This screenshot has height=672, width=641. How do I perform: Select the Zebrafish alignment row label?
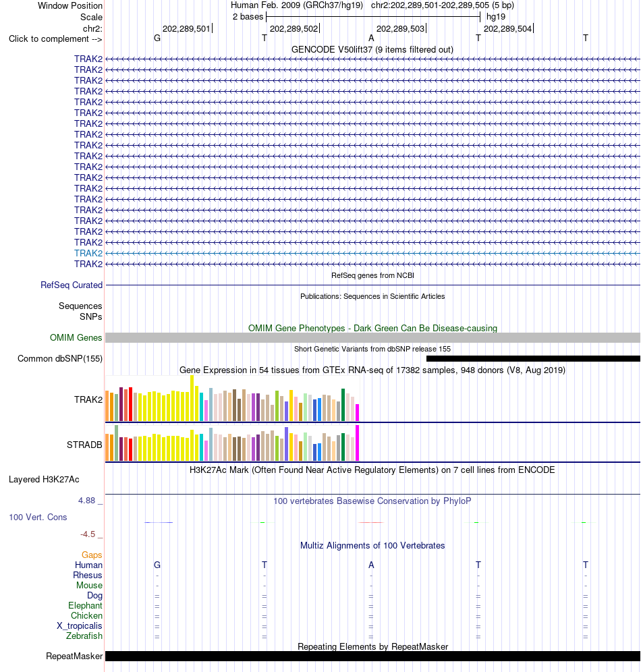click(x=84, y=636)
